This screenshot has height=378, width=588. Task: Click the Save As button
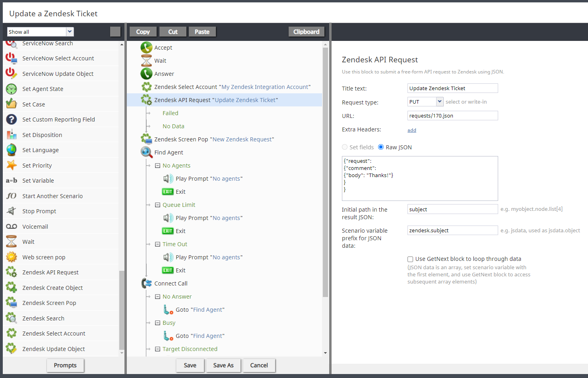coord(223,365)
